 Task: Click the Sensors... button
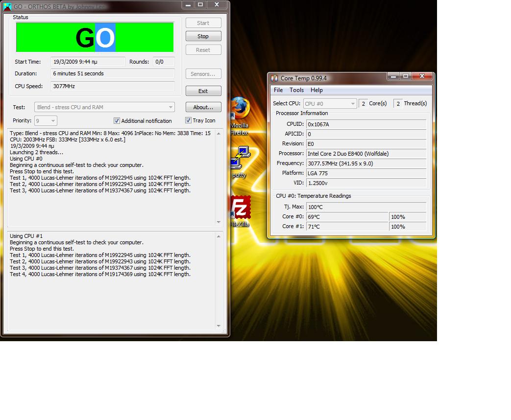(x=203, y=74)
